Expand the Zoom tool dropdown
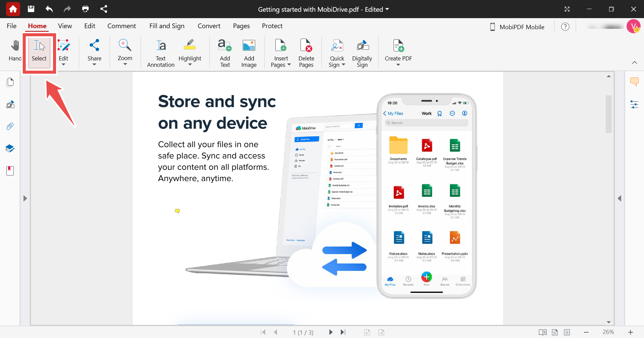 coord(125,65)
